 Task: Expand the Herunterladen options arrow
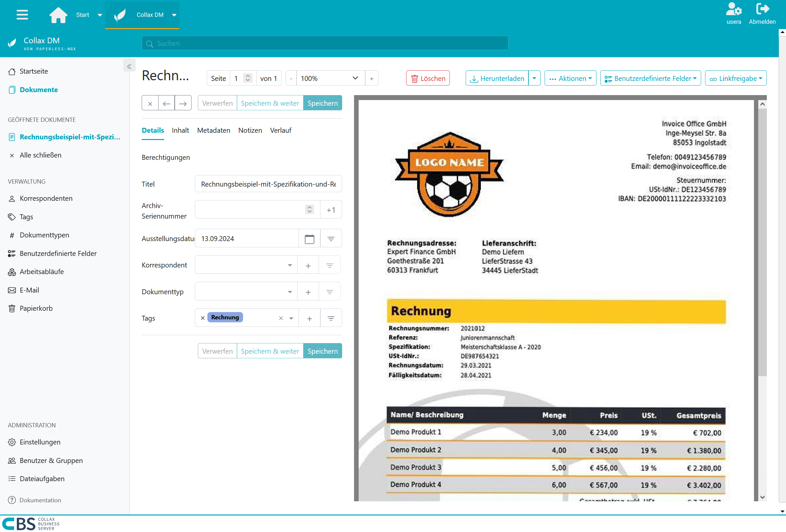(x=534, y=79)
